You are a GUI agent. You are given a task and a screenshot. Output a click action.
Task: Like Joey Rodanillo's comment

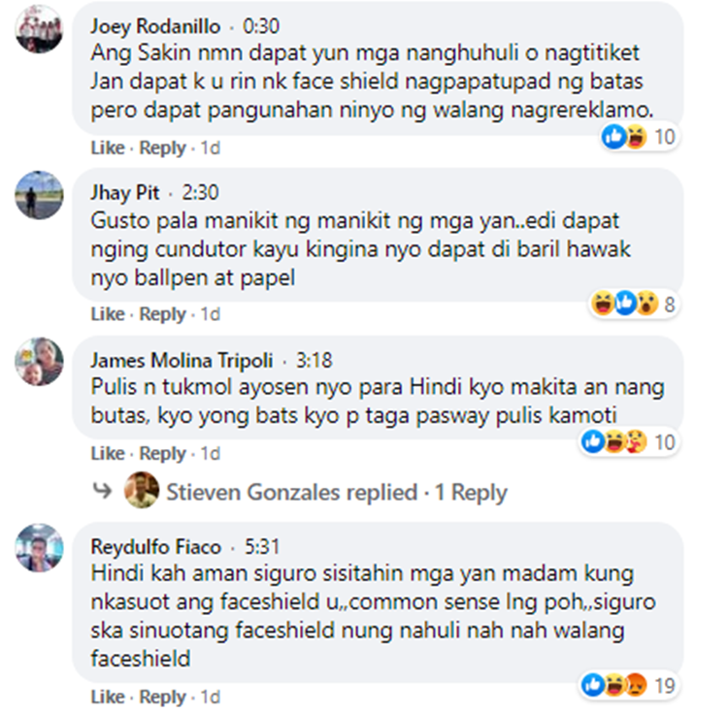click(x=108, y=148)
